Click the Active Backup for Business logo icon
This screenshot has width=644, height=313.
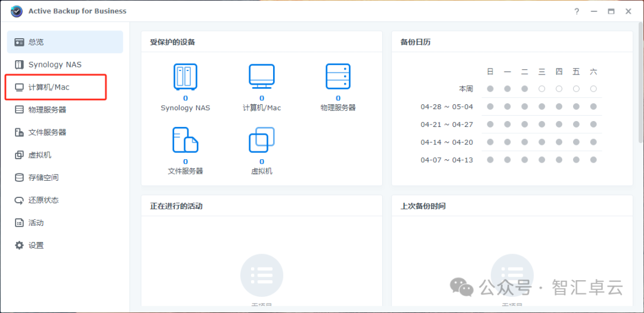pyautogui.click(x=17, y=11)
